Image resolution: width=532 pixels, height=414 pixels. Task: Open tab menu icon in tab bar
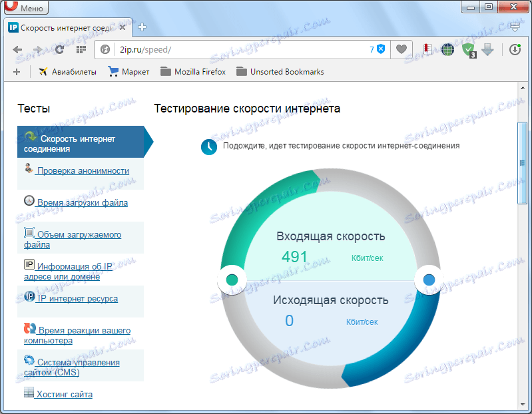pos(515,27)
